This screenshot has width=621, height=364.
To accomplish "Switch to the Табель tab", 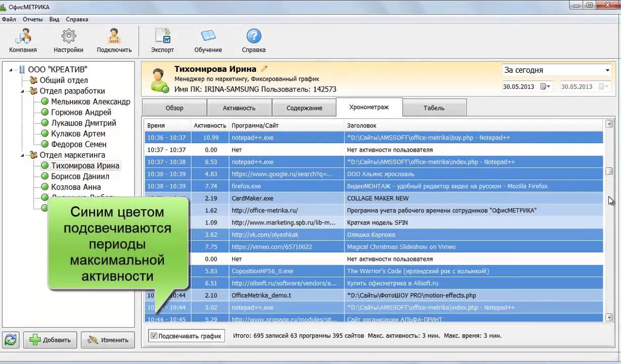I will 434,108.
